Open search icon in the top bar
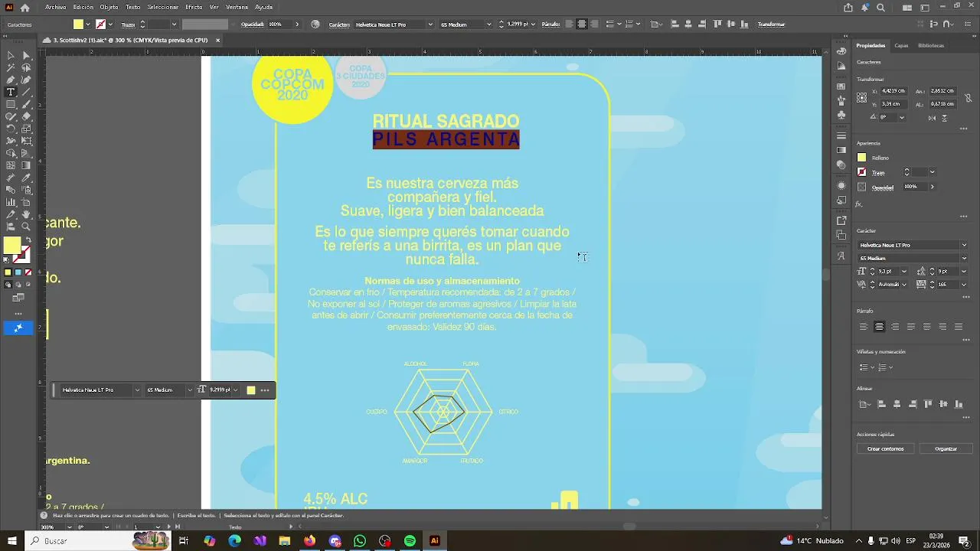This screenshot has height=551, width=980. pyautogui.click(x=880, y=8)
